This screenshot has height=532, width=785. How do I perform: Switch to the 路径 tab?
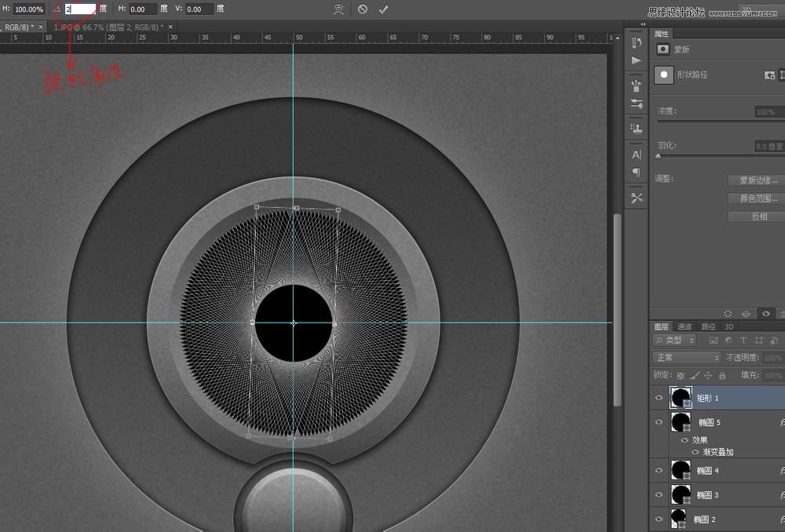point(707,326)
